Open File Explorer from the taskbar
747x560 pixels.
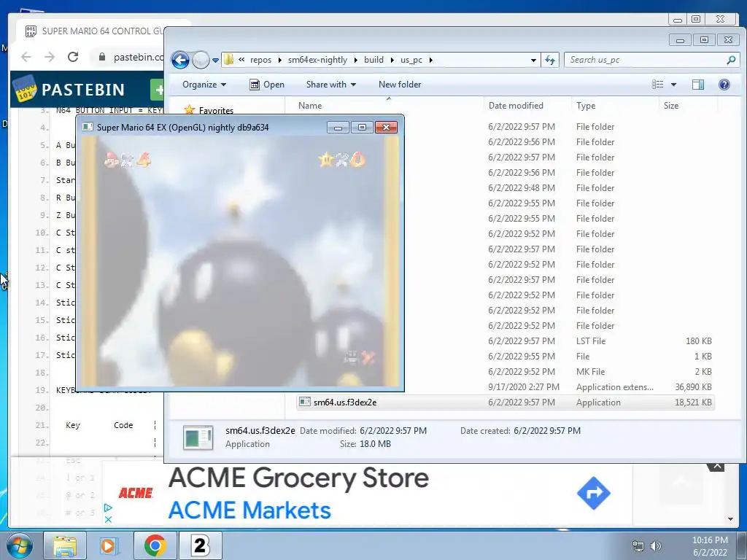coord(65,545)
